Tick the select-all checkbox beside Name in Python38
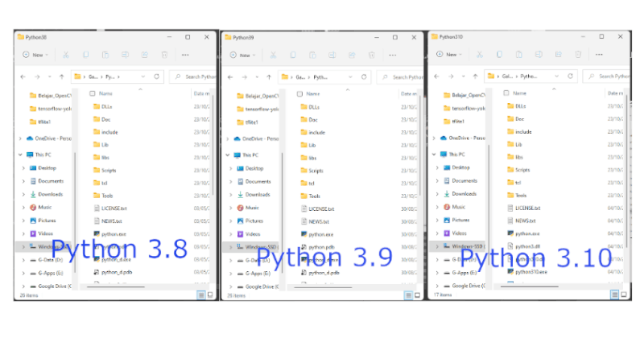This screenshot has height=338, width=644. (93, 93)
